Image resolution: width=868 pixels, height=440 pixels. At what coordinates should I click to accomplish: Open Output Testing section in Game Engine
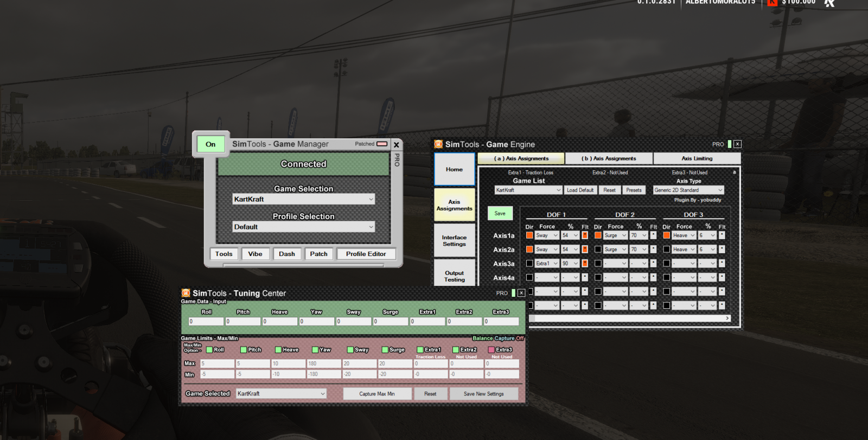(455, 273)
